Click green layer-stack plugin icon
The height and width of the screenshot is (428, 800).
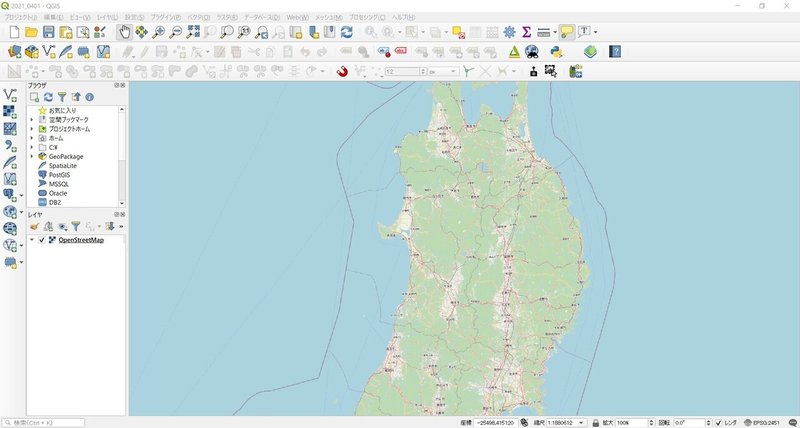pos(590,52)
